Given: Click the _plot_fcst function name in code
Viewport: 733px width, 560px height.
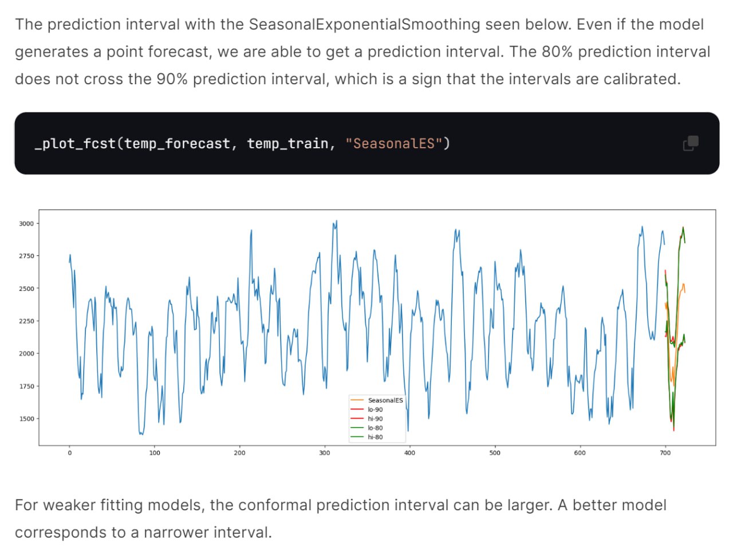Looking at the screenshot, I should point(75,143).
